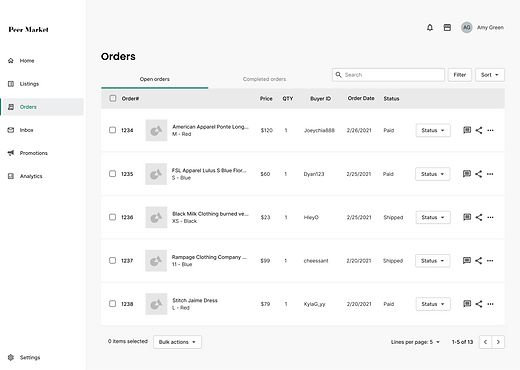Viewport: 520px width, 370px height.
Task: Click the Listings sidebar icon
Action: [11, 84]
